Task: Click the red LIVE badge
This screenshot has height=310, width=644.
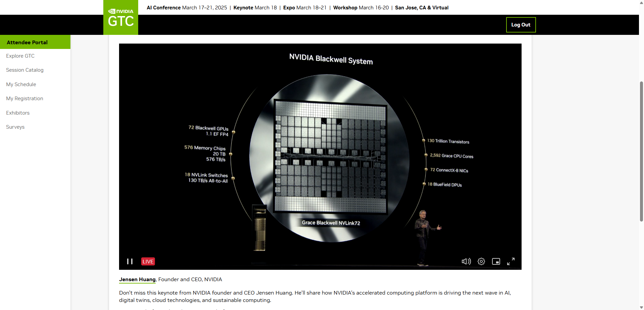Action: (x=148, y=261)
